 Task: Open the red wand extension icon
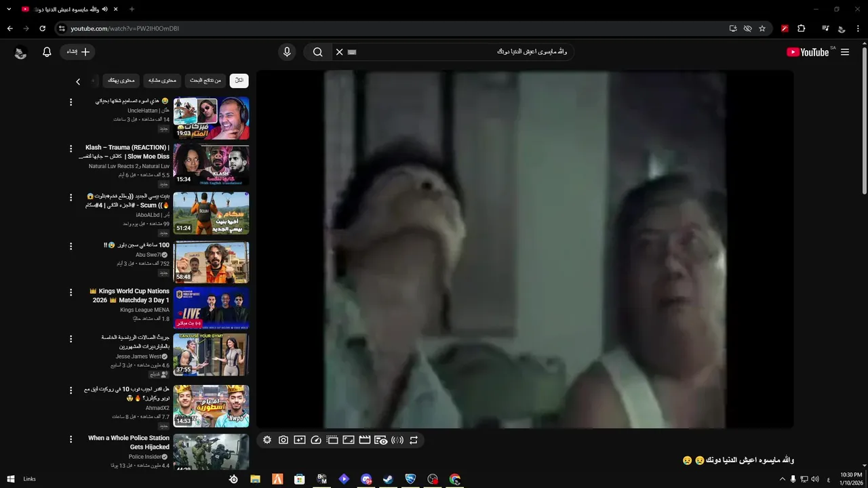(x=785, y=28)
